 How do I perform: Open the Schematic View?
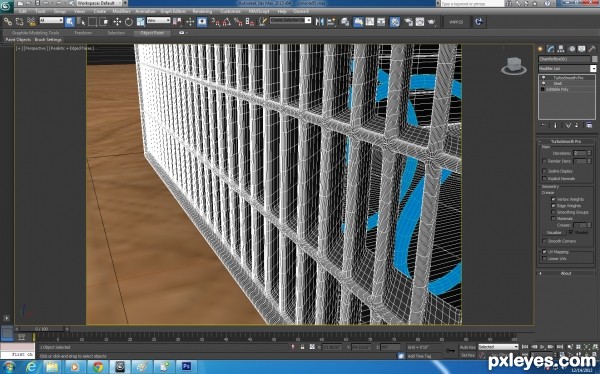pos(381,22)
